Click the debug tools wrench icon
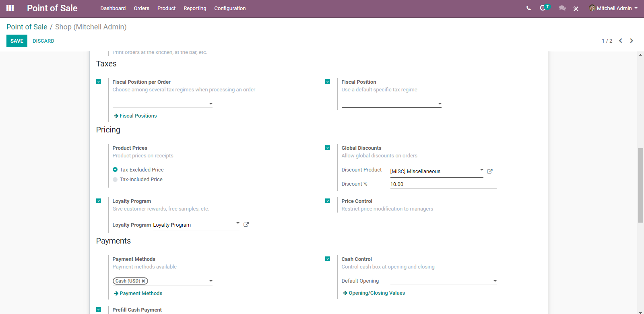Viewport: 644px width, 314px height. click(x=576, y=8)
